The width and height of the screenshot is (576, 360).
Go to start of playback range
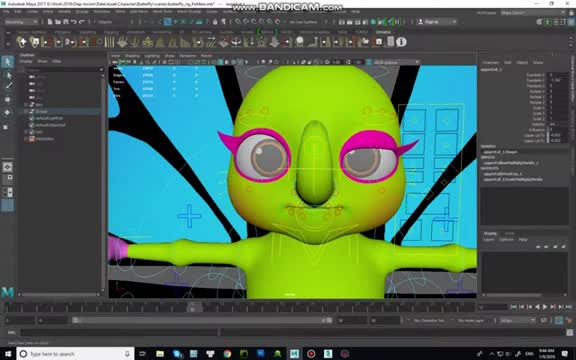coord(514,307)
